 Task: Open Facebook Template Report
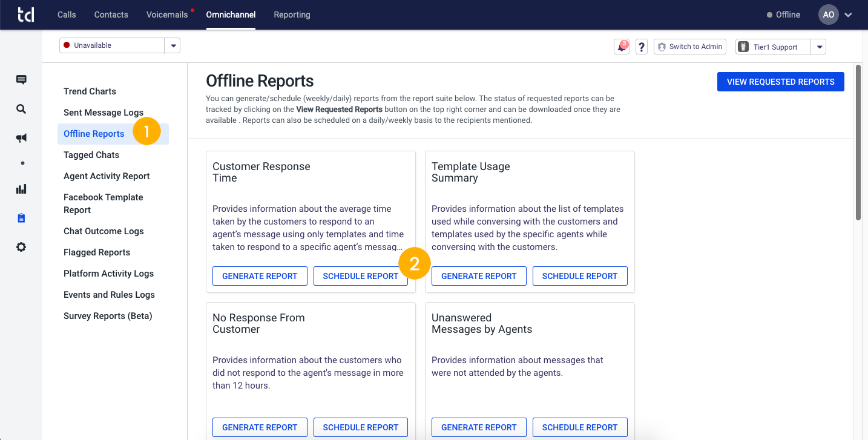pos(104,203)
